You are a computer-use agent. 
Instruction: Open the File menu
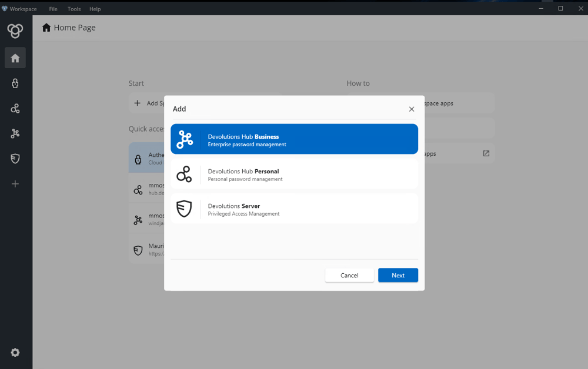(x=54, y=9)
